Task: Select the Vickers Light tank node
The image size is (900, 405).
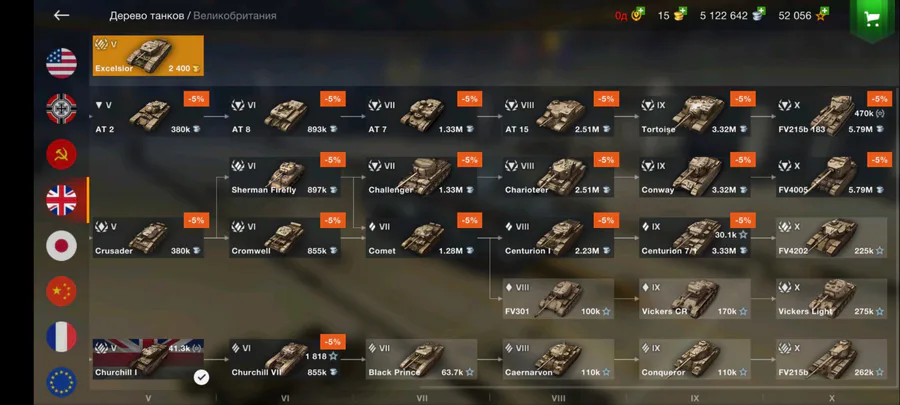Action: pyautogui.click(x=832, y=298)
